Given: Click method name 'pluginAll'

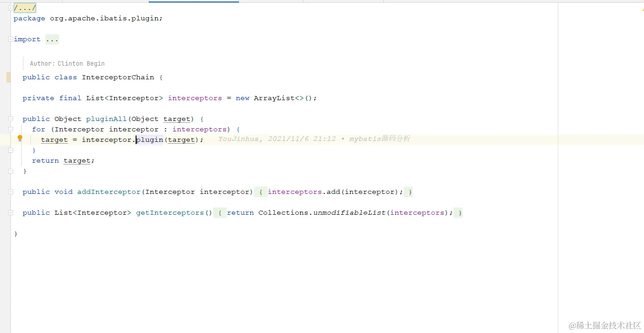Looking at the screenshot, I should (107, 119).
